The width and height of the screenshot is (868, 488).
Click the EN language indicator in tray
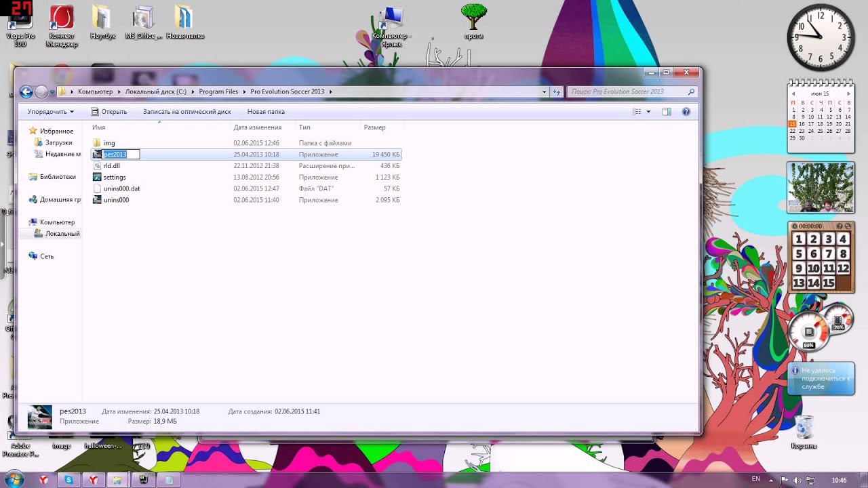pyautogui.click(x=756, y=480)
